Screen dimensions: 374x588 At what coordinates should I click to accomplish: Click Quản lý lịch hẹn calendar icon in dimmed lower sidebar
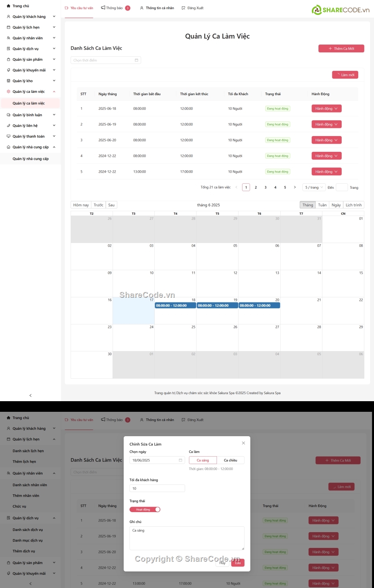9,439
